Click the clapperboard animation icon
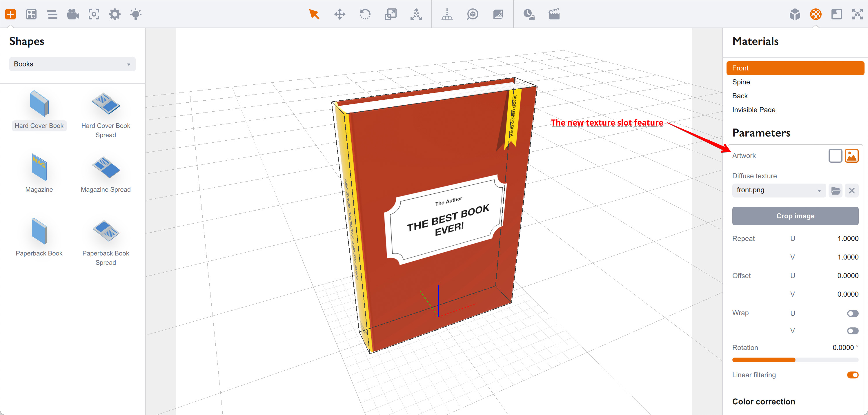Viewport: 868px width, 415px height. 554,14
